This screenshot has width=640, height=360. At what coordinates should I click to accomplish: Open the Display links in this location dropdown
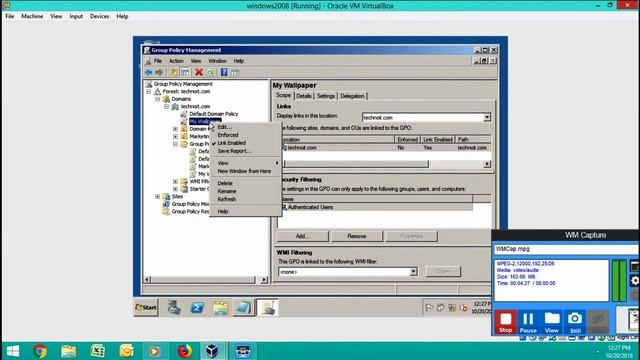coord(487,118)
